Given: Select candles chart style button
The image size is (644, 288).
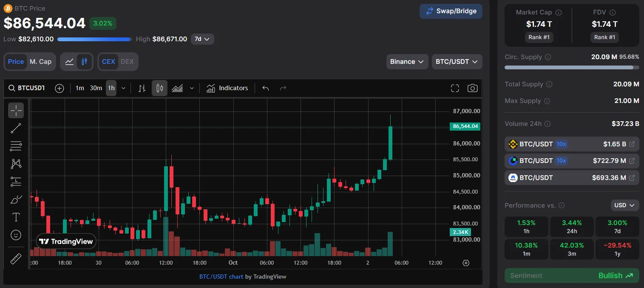Looking at the screenshot, I should pos(160,88).
